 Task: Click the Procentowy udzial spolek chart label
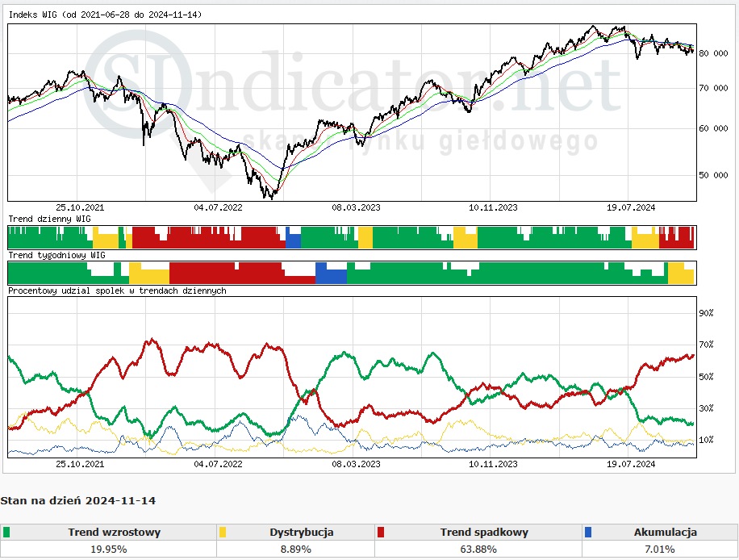pyautogui.click(x=117, y=290)
